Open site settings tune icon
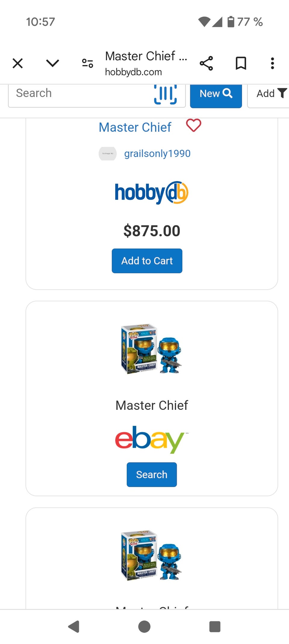The height and width of the screenshot is (644, 289). pos(88,63)
